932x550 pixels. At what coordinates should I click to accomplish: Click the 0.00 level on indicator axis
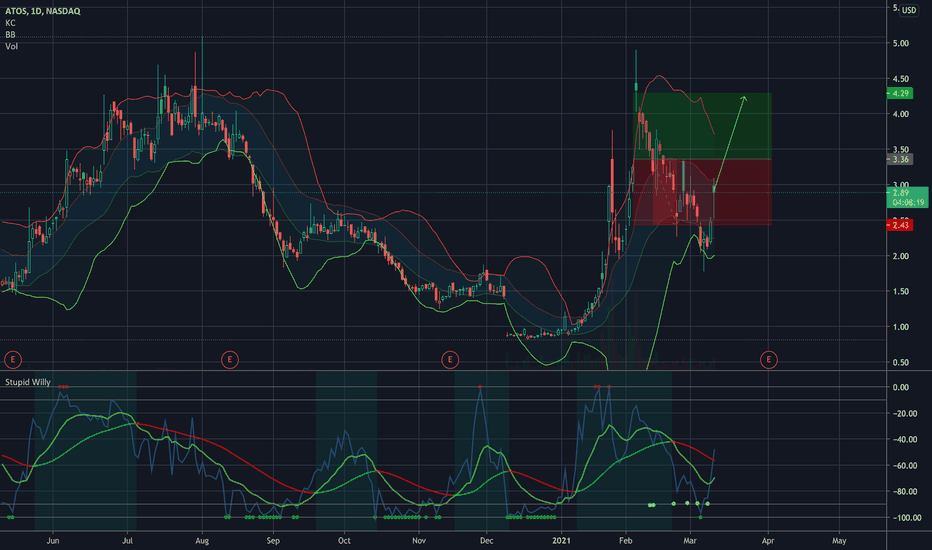pyautogui.click(x=900, y=387)
